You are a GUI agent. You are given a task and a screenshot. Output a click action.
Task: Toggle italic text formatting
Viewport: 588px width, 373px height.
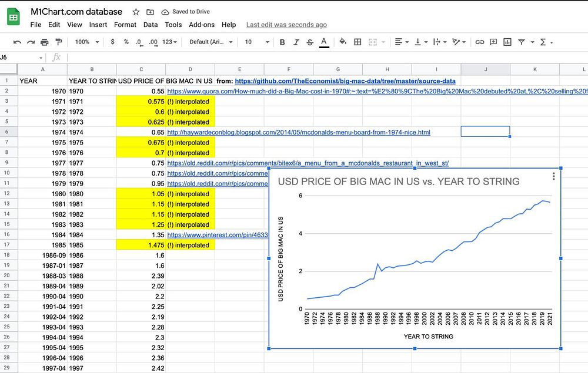coord(296,42)
